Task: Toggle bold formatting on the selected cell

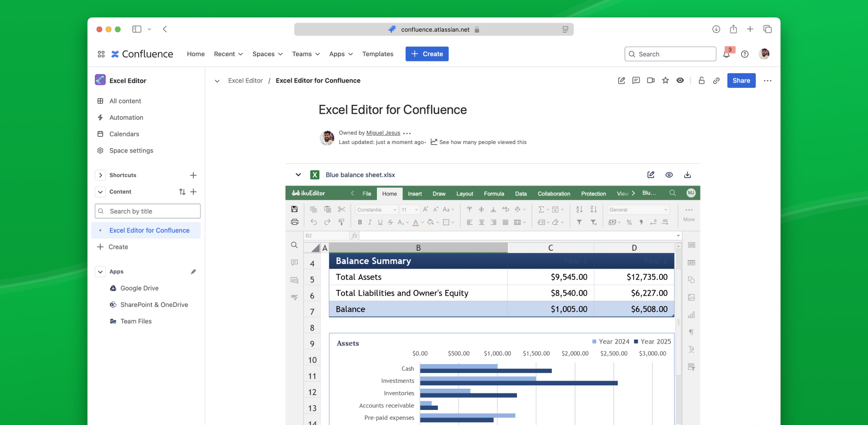Action: [x=359, y=222]
